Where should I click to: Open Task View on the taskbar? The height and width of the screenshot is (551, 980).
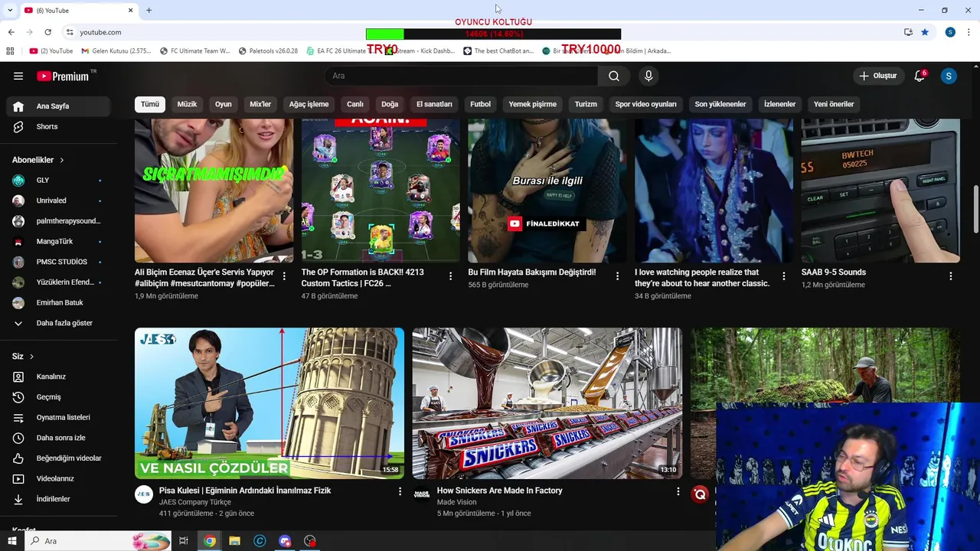(x=184, y=541)
